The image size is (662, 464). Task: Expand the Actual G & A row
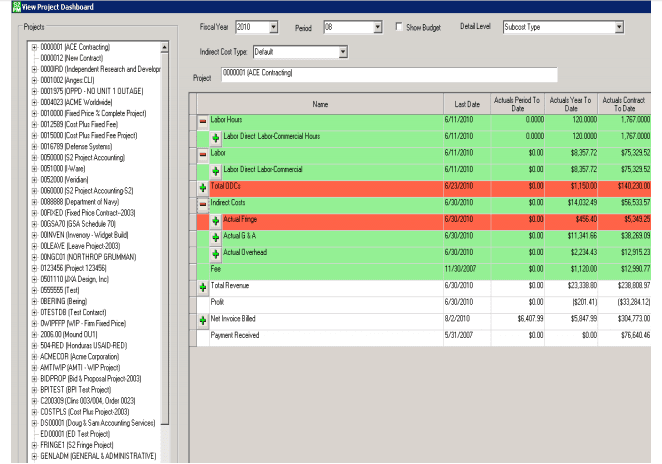click(x=216, y=237)
